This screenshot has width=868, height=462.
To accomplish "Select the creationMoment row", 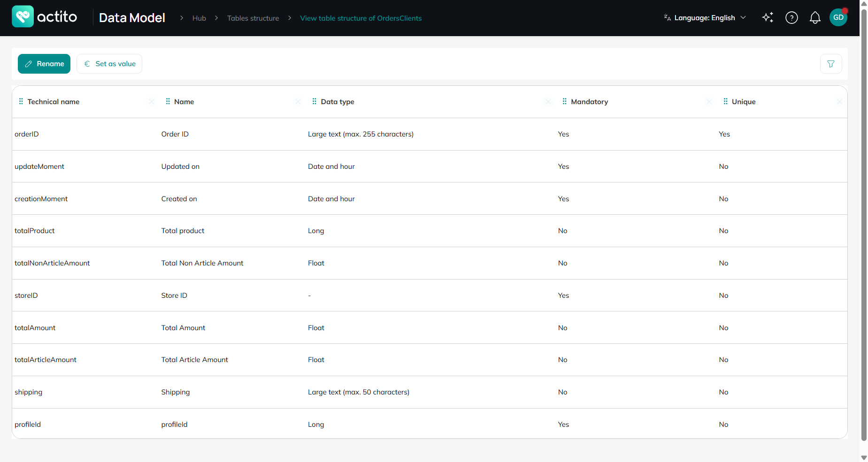I will point(430,199).
